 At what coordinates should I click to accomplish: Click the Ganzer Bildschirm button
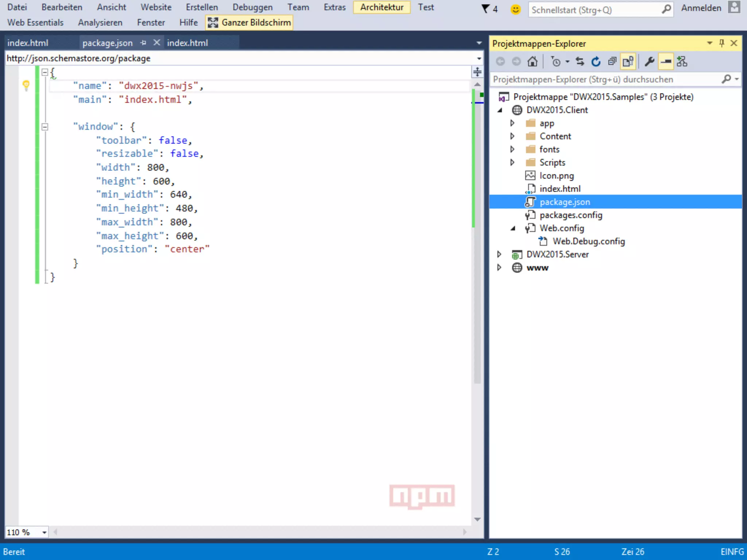[249, 23]
